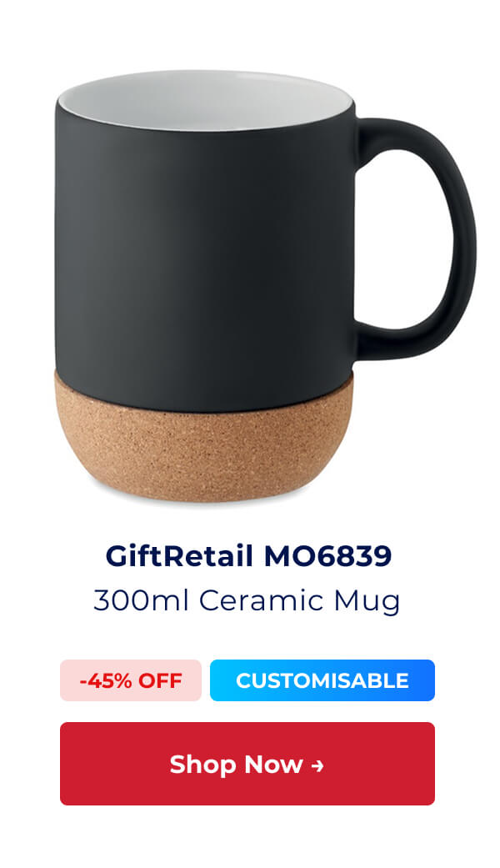This screenshot has width=500, height=868.
Task: Click the MO6839 model number text
Action: pos(327,556)
